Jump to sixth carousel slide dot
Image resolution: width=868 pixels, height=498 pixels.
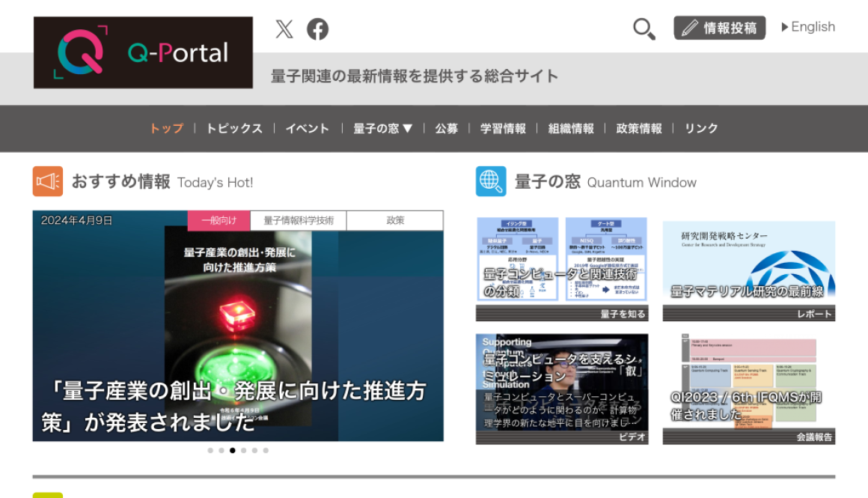(x=266, y=450)
